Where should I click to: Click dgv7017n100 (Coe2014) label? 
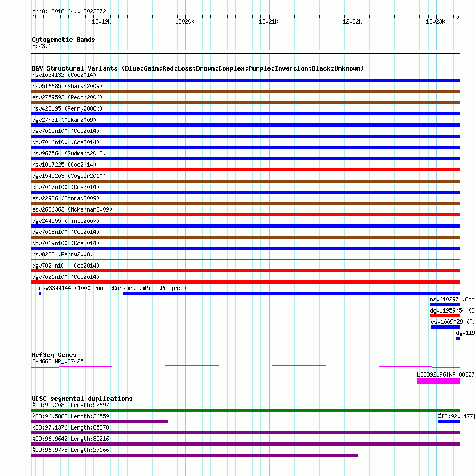pos(66,188)
